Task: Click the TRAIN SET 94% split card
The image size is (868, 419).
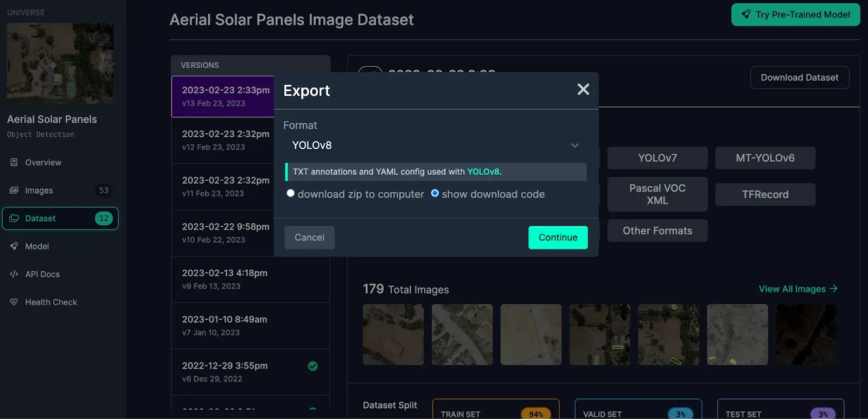Action: pyautogui.click(x=496, y=409)
